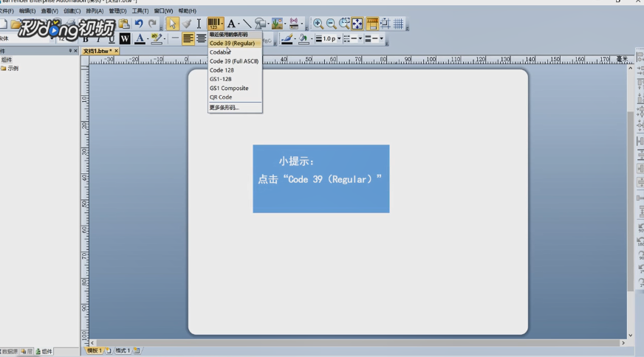Undo the last action
The width and height of the screenshot is (644, 357).
coord(139,24)
